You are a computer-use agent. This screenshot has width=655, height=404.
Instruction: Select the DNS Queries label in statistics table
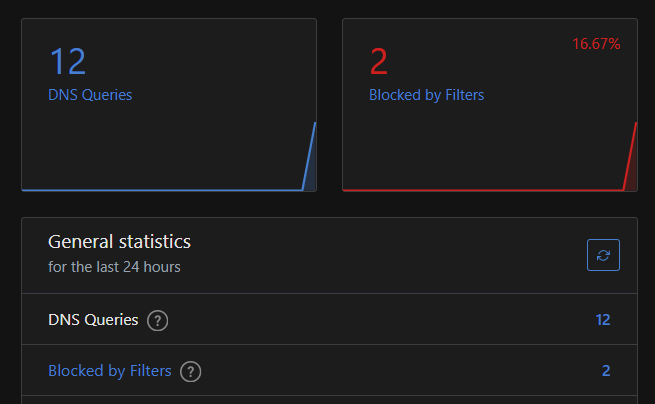pos(93,320)
